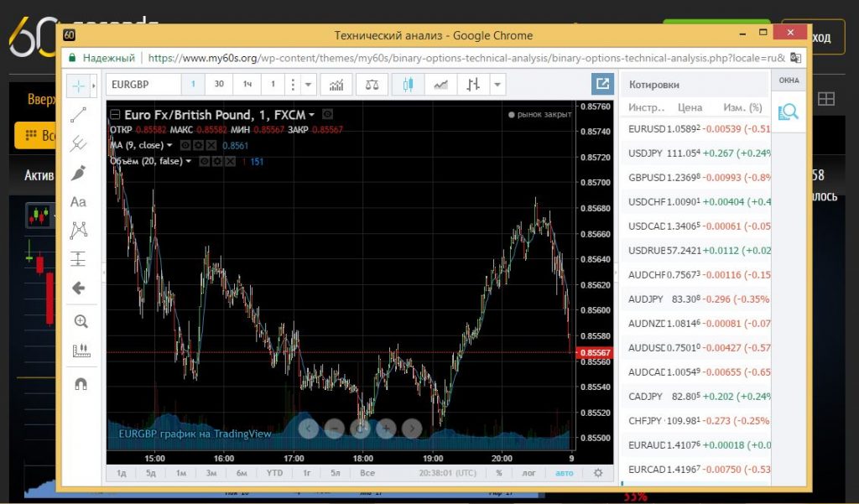This screenshot has height=504, width=859.
Task: Open the interval more-options dots
Action: [293, 85]
